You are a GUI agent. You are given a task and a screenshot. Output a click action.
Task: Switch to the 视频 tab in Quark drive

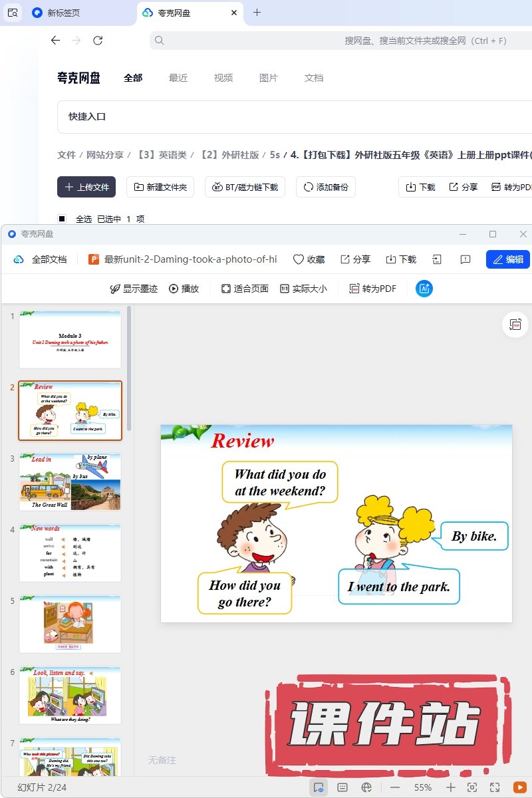(x=223, y=78)
